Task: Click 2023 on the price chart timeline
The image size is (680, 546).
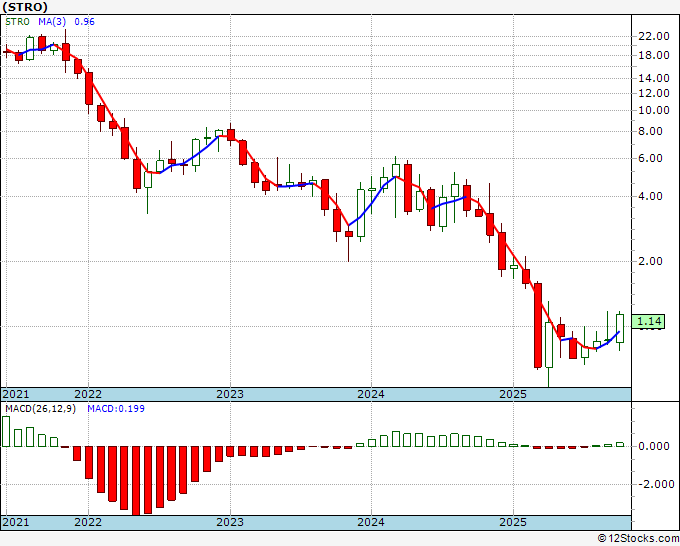Action: (230, 394)
